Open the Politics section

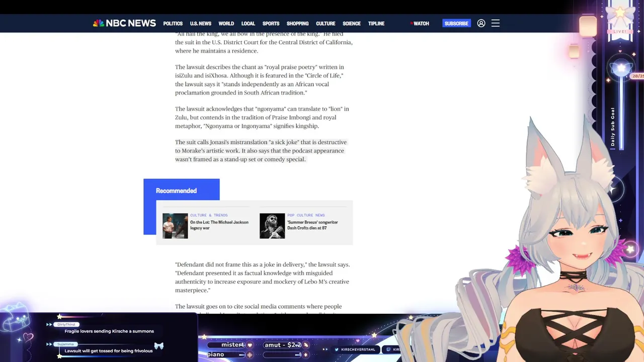(173, 24)
